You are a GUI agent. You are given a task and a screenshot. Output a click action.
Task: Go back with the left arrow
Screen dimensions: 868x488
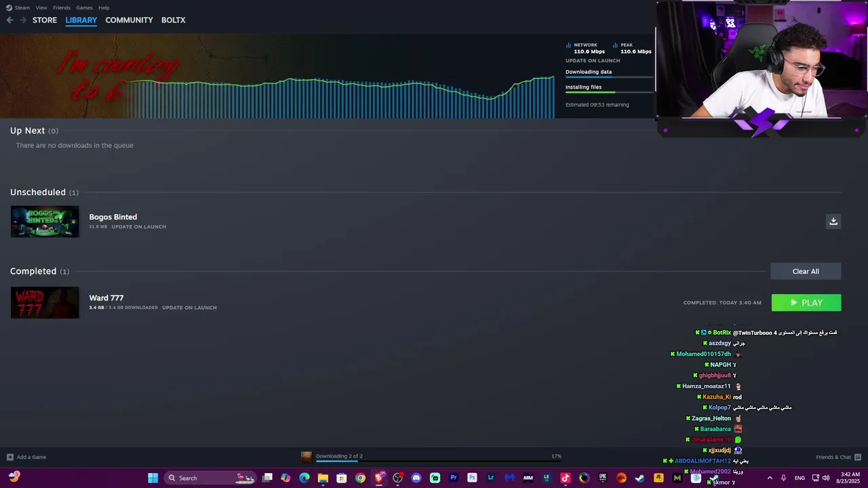9,20
